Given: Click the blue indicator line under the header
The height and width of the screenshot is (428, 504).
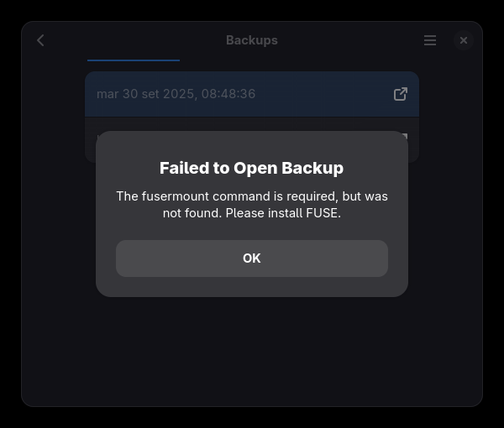Looking at the screenshot, I should (134, 60).
